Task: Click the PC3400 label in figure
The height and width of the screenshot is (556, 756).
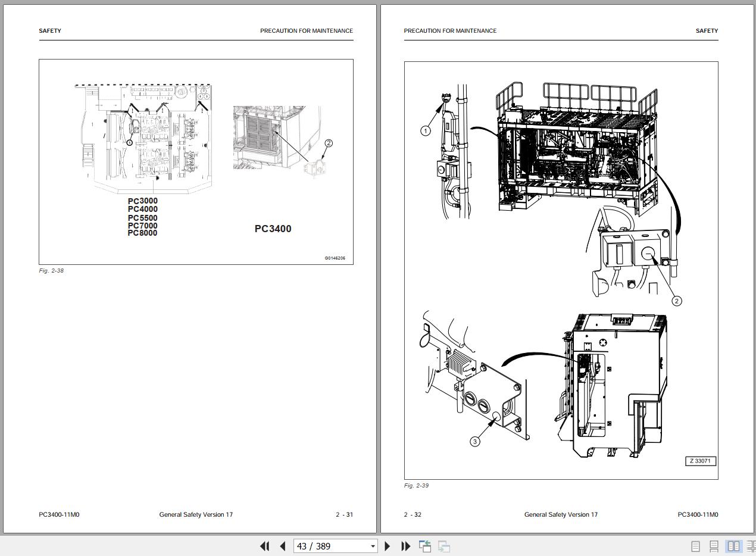Action: pyautogui.click(x=273, y=229)
